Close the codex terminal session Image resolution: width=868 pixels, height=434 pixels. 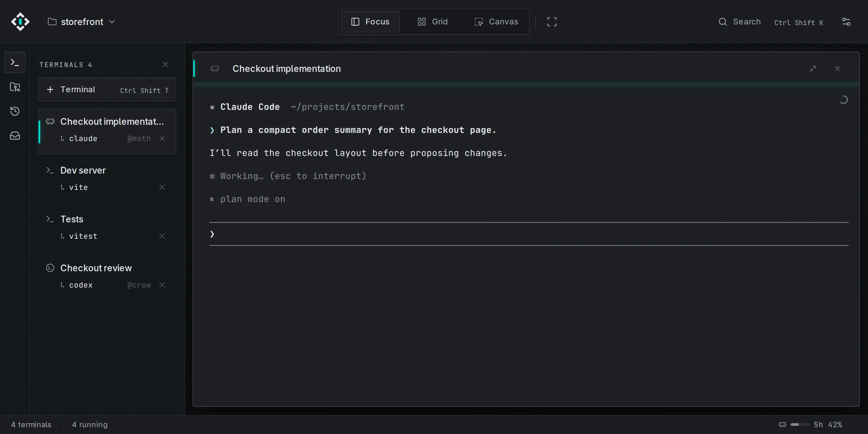point(162,285)
